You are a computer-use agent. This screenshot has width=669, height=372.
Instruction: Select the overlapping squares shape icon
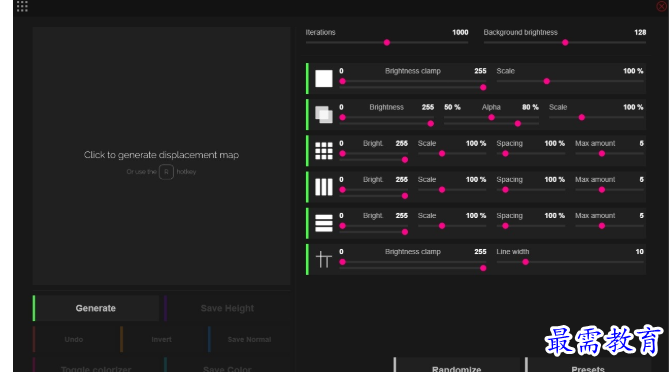[323, 115]
